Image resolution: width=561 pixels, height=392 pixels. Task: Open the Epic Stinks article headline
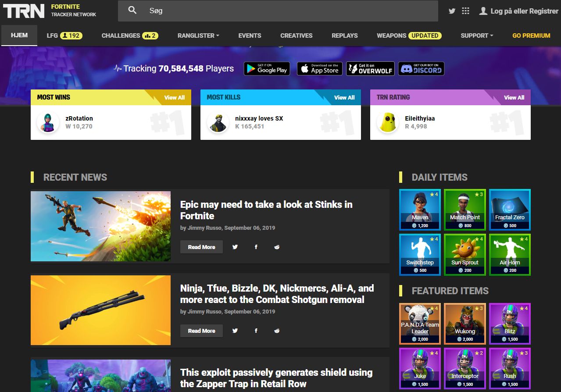coord(266,210)
